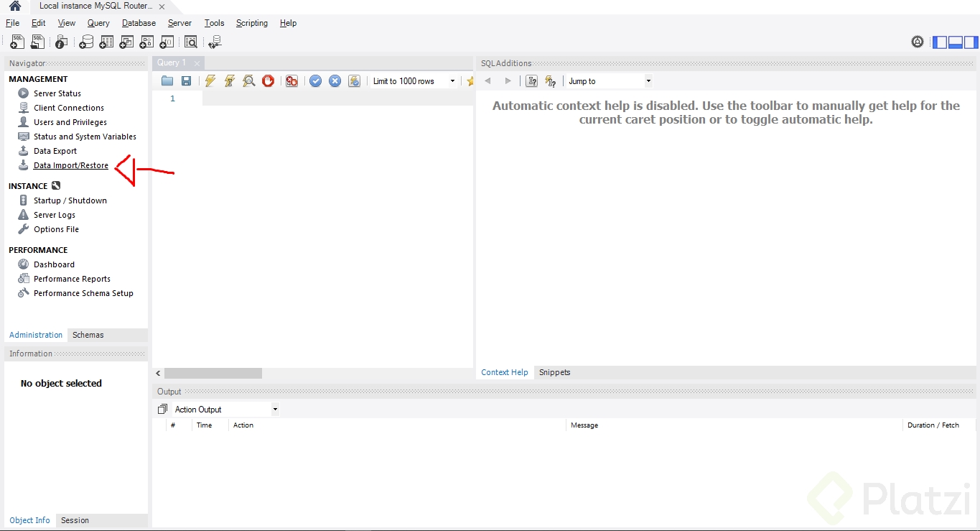Viewport: 980px width, 531px height.
Task: Open the Scripting menu
Action: tap(252, 23)
